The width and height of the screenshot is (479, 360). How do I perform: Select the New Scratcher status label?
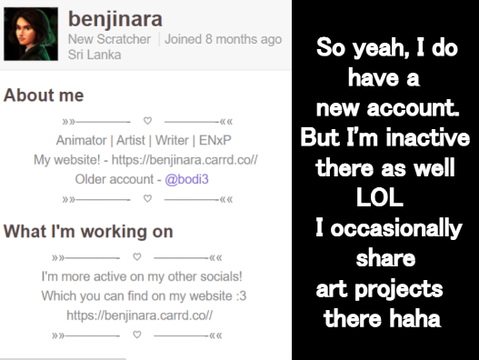[109, 39]
